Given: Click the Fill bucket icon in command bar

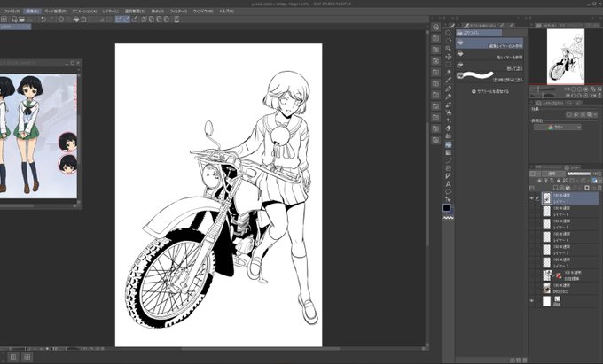Looking at the screenshot, I should [x=75, y=19].
